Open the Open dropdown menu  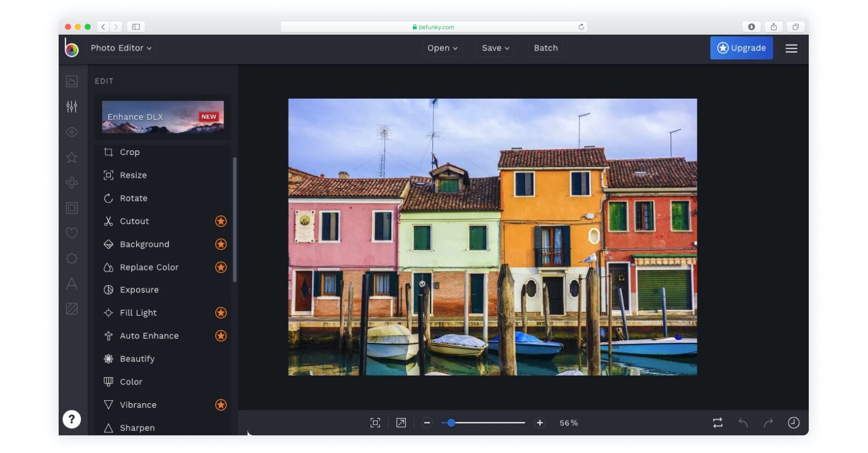pyautogui.click(x=442, y=48)
